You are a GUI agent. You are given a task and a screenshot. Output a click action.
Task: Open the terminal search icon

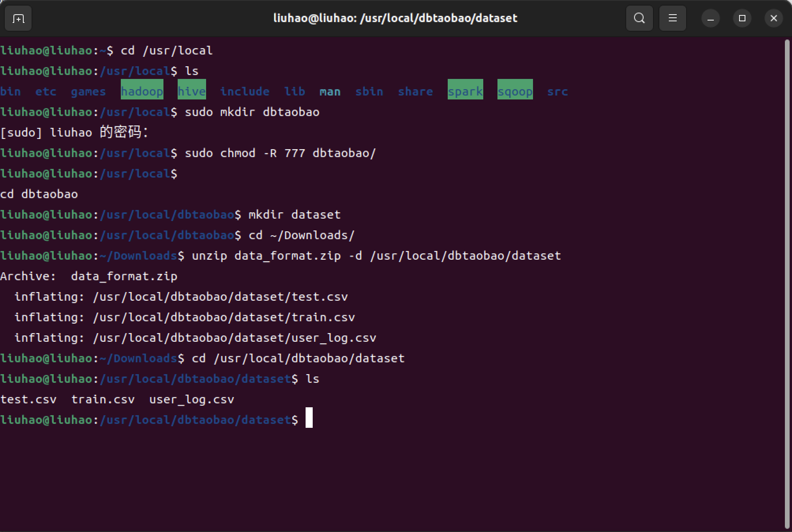coord(639,18)
